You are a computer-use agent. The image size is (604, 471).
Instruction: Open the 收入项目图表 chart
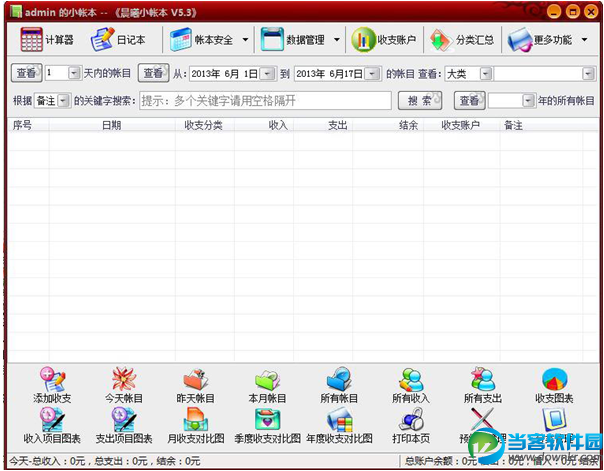click(52, 425)
